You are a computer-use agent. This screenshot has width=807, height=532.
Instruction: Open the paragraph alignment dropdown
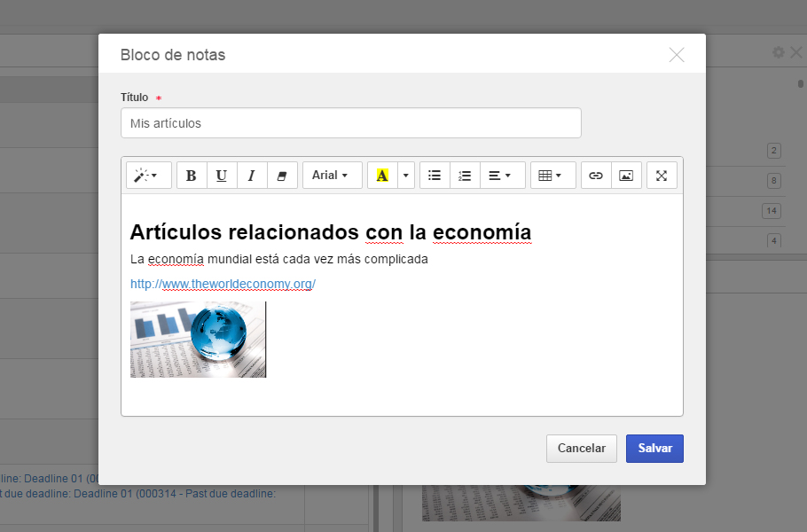tap(502, 176)
